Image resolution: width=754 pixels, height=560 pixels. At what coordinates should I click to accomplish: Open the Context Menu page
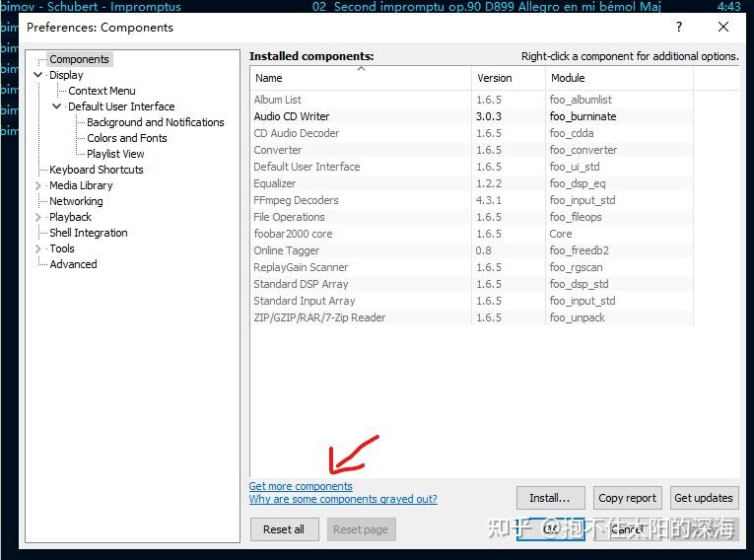tap(102, 91)
